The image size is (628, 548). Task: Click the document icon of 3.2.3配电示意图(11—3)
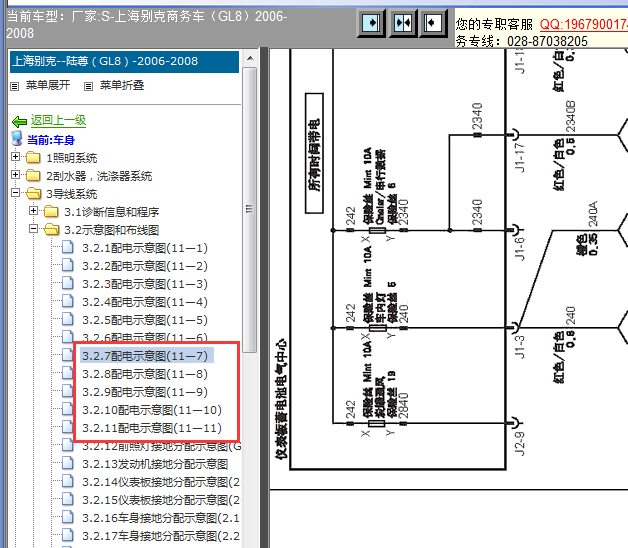68,283
